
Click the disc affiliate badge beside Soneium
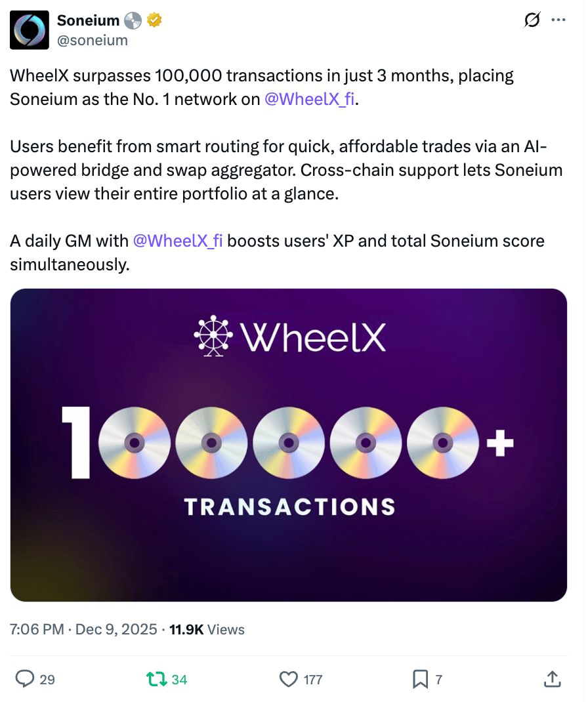pyautogui.click(x=133, y=21)
